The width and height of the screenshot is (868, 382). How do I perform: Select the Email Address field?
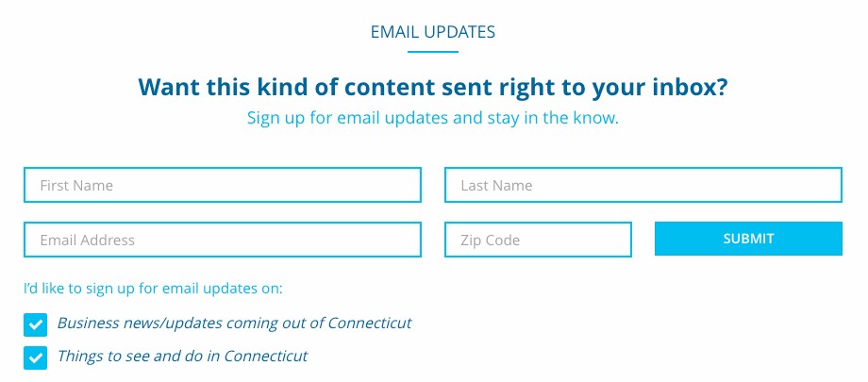point(222,240)
